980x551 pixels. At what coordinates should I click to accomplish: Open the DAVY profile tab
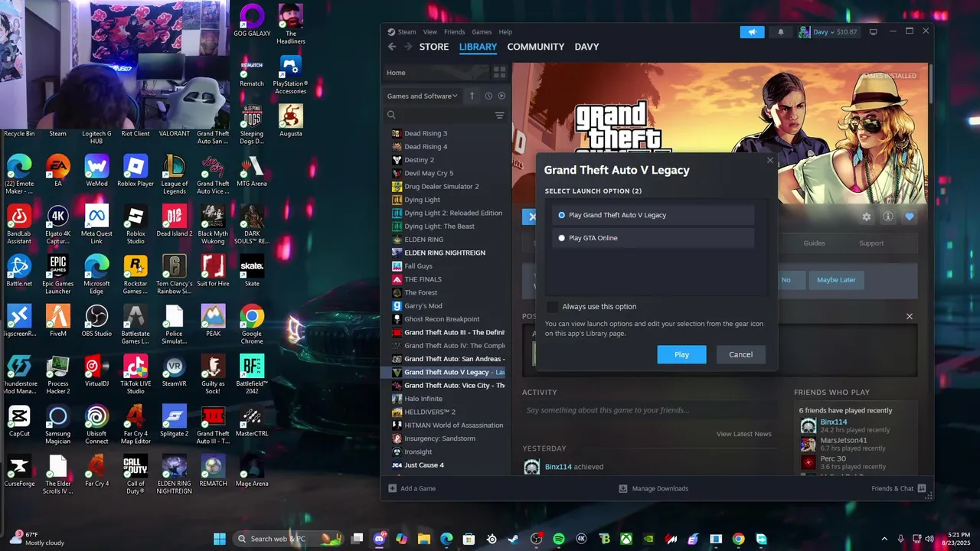click(586, 47)
